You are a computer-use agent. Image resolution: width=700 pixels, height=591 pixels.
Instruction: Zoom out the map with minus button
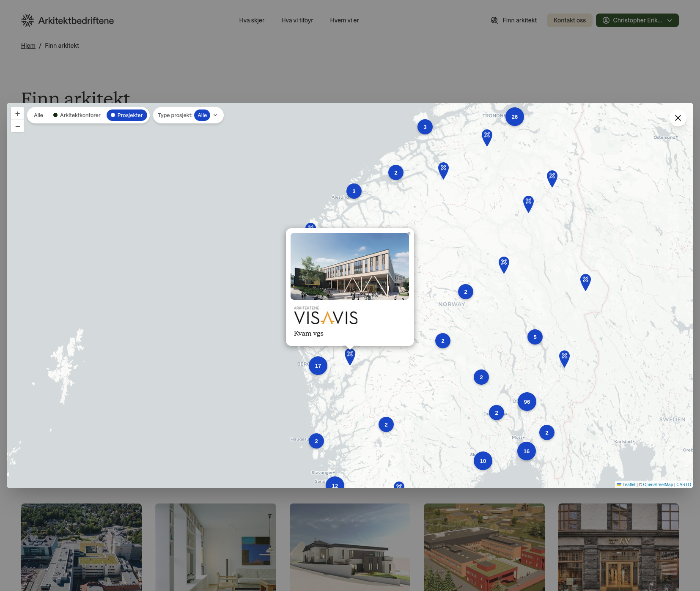click(x=17, y=126)
